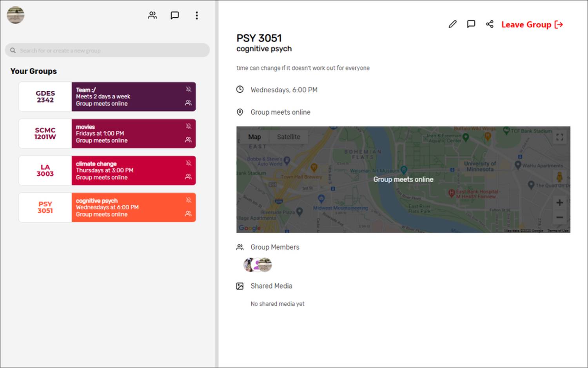
Task: View members icon on LA 3003 card
Action: point(189,177)
